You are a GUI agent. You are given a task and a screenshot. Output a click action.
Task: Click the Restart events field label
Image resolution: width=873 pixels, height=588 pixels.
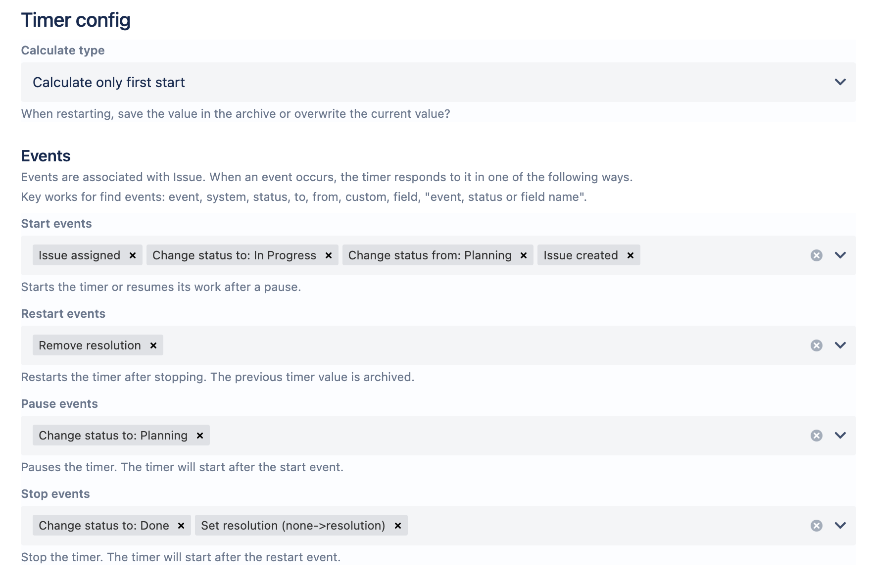tap(63, 314)
